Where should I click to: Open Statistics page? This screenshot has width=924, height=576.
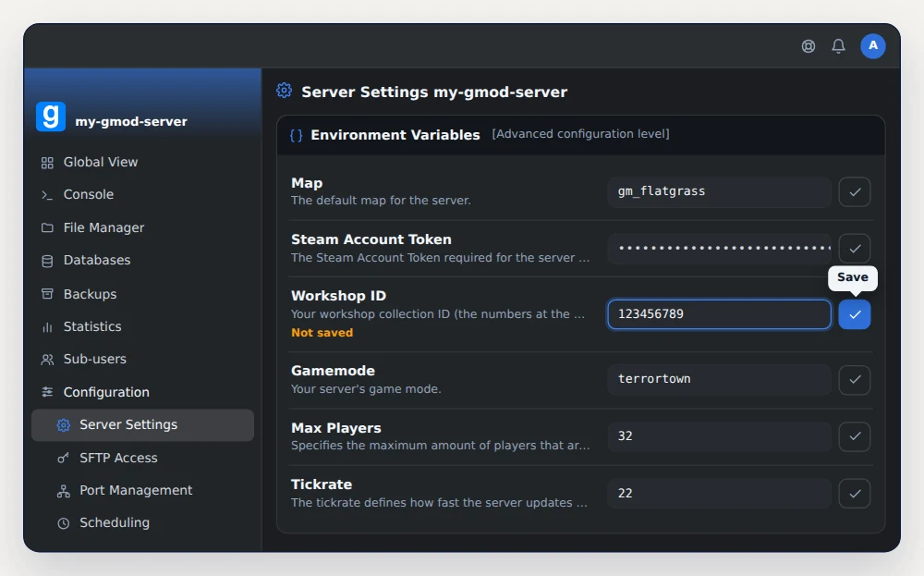point(142,326)
